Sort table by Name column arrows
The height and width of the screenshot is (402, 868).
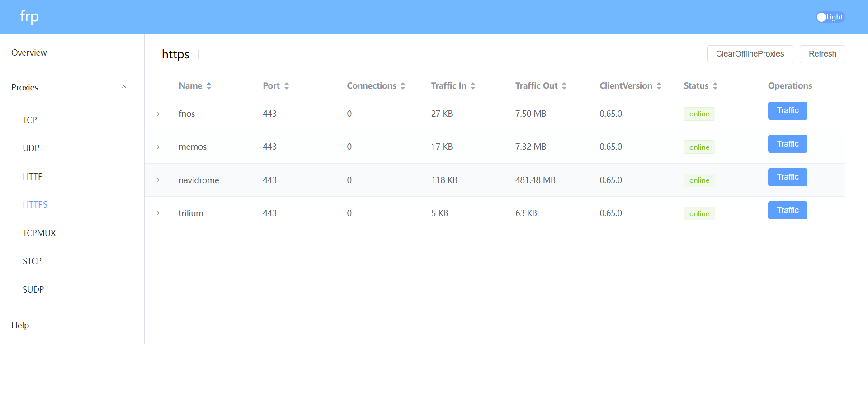(209, 86)
